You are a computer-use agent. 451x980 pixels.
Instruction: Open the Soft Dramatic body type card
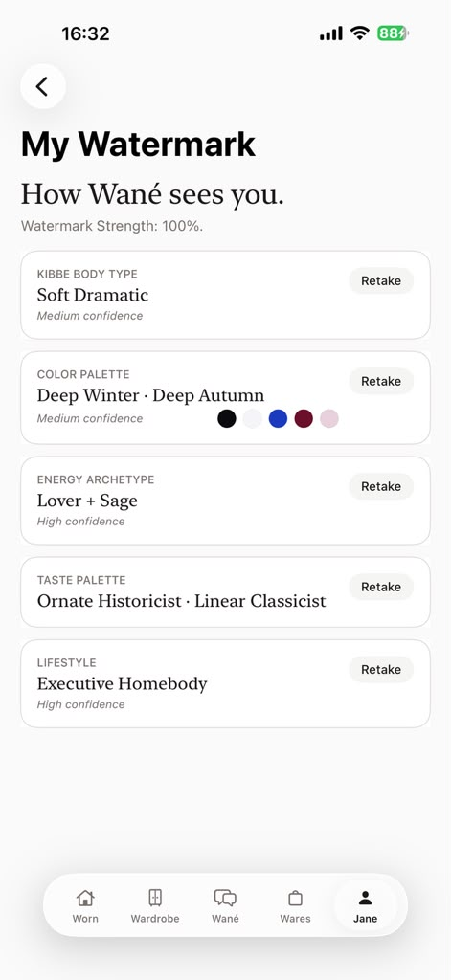click(225, 295)
